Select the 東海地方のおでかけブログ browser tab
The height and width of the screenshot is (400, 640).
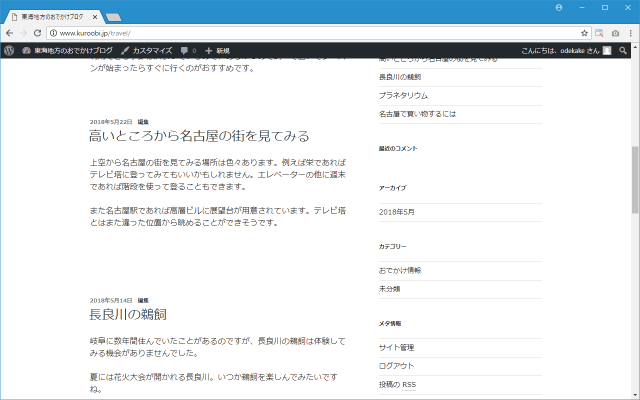pos(55,16)
